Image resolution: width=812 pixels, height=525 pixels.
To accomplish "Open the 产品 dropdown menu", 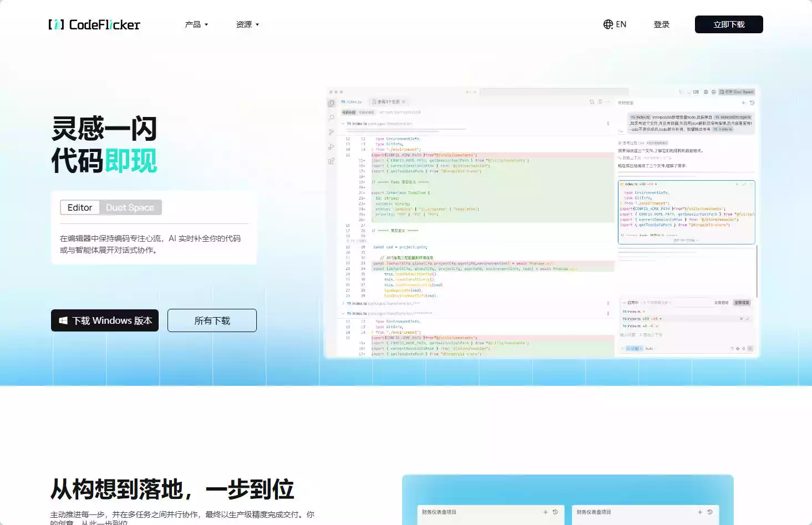I will coord(196,24).
